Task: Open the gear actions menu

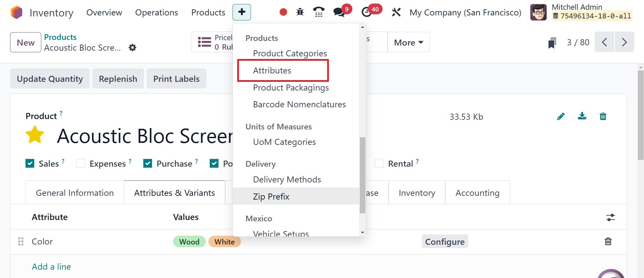Action: (133, 48)
